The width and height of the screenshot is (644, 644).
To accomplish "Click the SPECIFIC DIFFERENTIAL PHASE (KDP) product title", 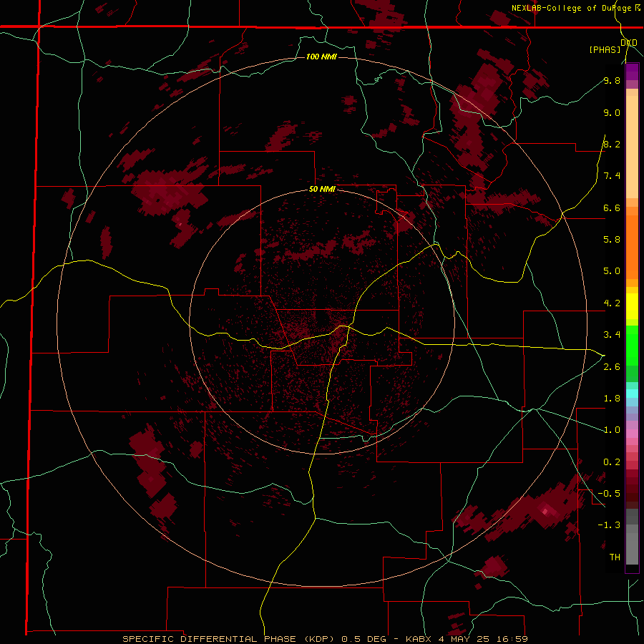I will [227, 639].
